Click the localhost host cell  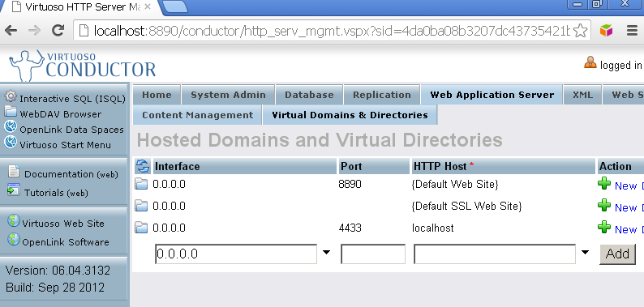[x=433, y=228]
